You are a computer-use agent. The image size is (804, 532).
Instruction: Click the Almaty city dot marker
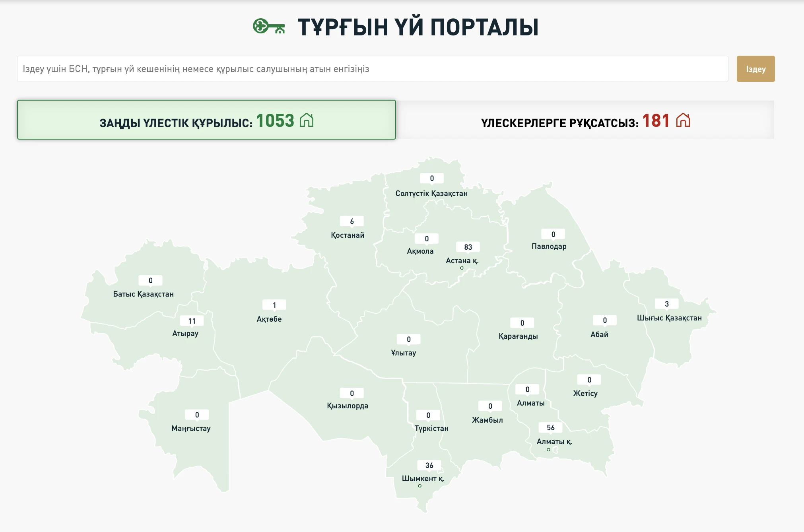(x=548, y=450)
